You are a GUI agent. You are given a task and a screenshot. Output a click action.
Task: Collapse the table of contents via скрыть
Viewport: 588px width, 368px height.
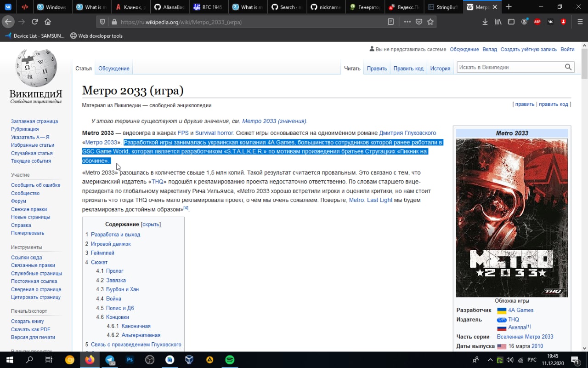[x=151, y=224]
